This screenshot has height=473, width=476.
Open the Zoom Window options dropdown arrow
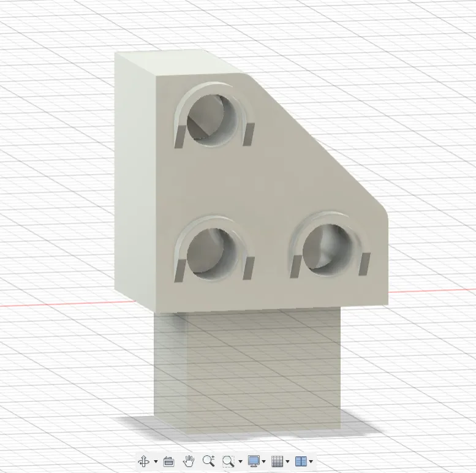[x=240, y=462]
